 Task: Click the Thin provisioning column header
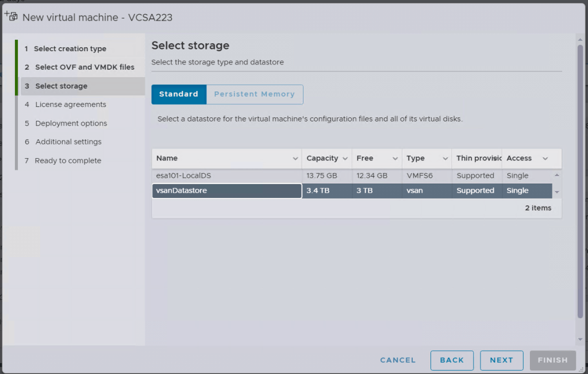click(475, 158)
